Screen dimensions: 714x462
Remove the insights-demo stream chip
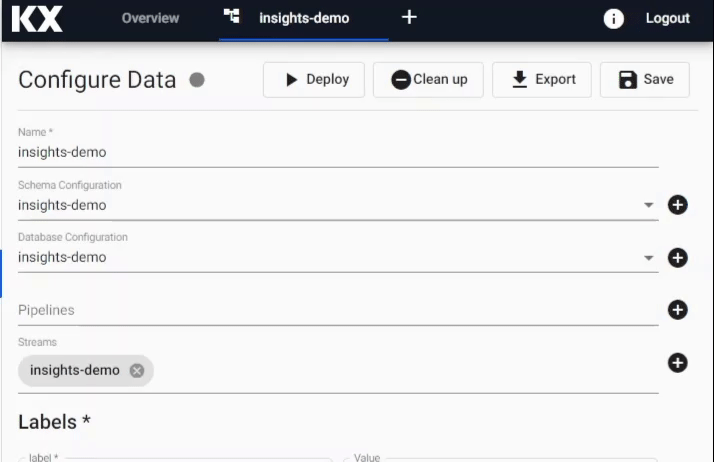pyautogui.click(x=137, y=371)
